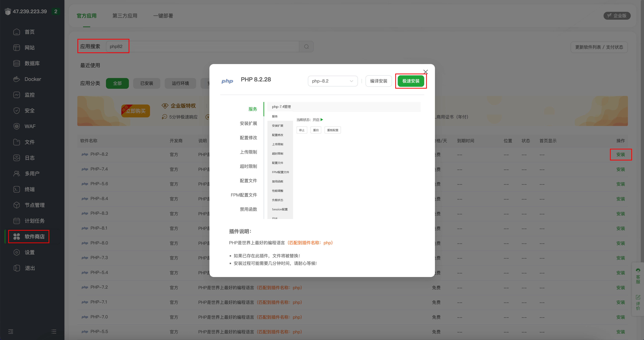Click the 极速安装 install button

411,81
